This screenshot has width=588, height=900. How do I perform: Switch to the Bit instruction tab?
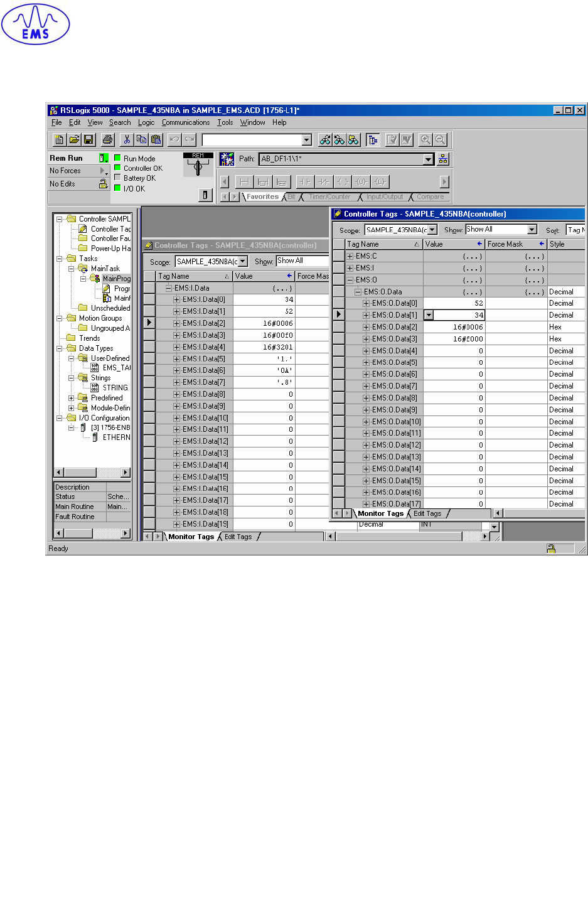point(291,197)
